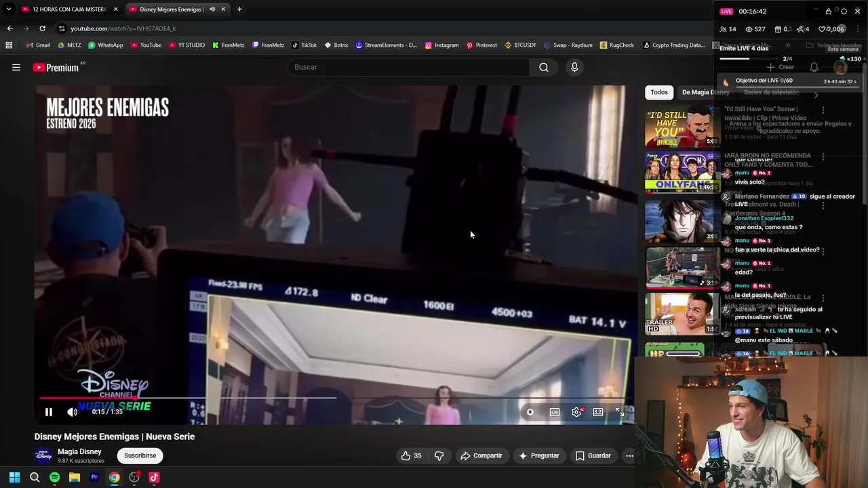Viewport: 868px width, 488px height.
Task: Open the Magia Disney channel avatar
Action: click(43, 455)
